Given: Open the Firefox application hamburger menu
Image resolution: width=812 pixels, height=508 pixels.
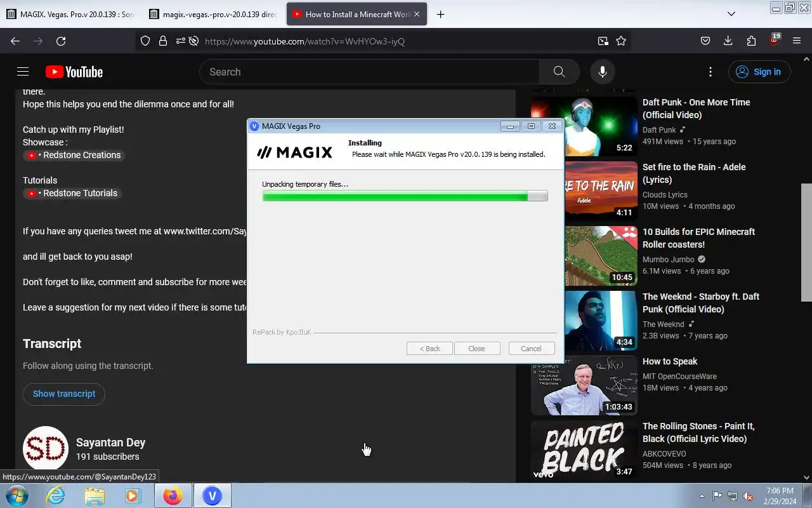Looking at the screenshot, I should [797, 41].
